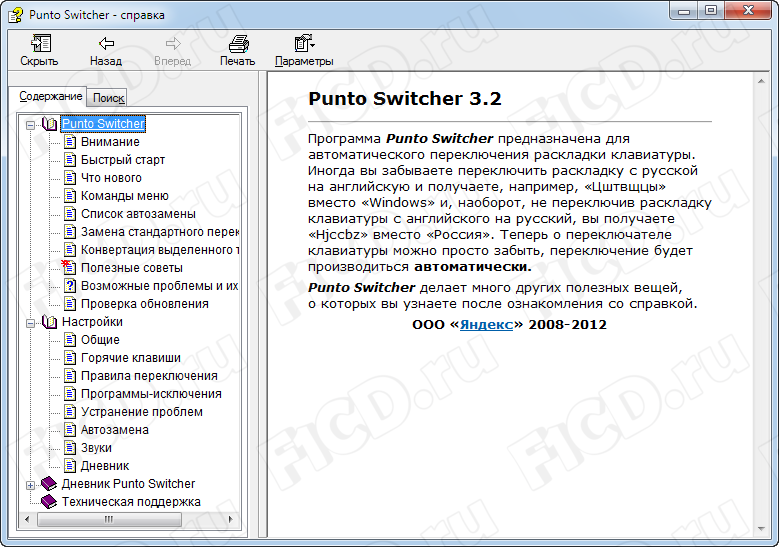Open the Что нового topic
779x547 pixels.
[x=111, y=178]
